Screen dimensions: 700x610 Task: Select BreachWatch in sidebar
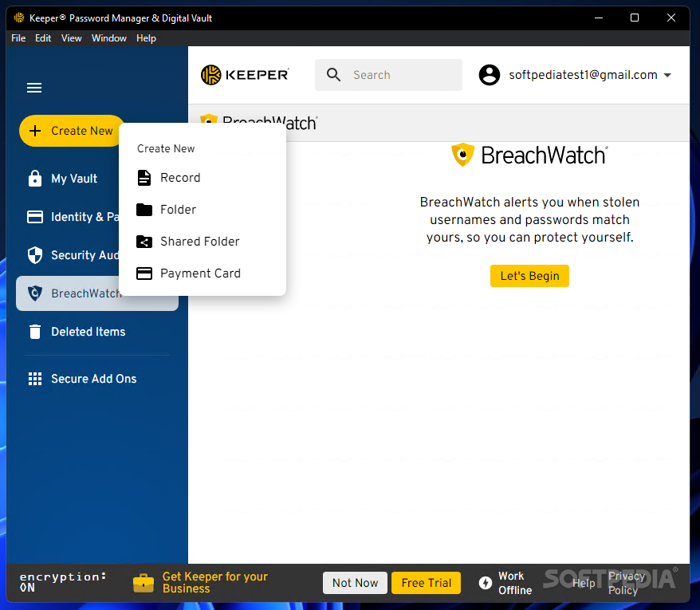(x=67, y=293)
